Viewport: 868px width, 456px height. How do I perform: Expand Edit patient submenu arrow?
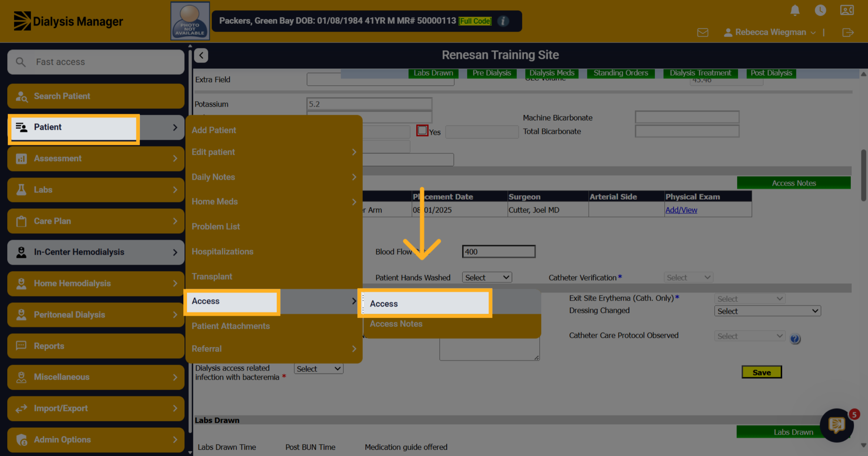pos(354,152)
